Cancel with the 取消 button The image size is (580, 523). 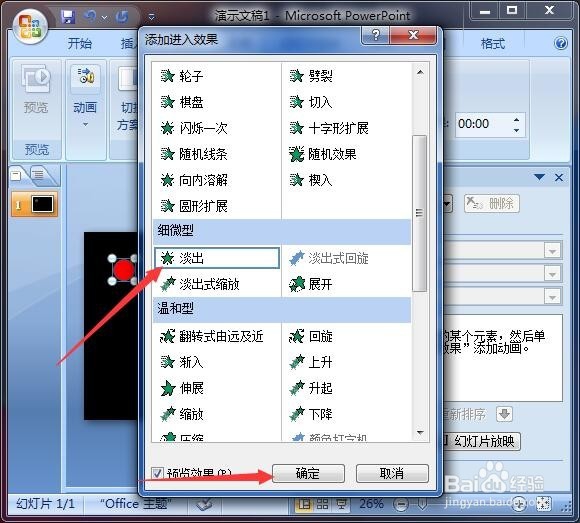[x=392, y=473]
